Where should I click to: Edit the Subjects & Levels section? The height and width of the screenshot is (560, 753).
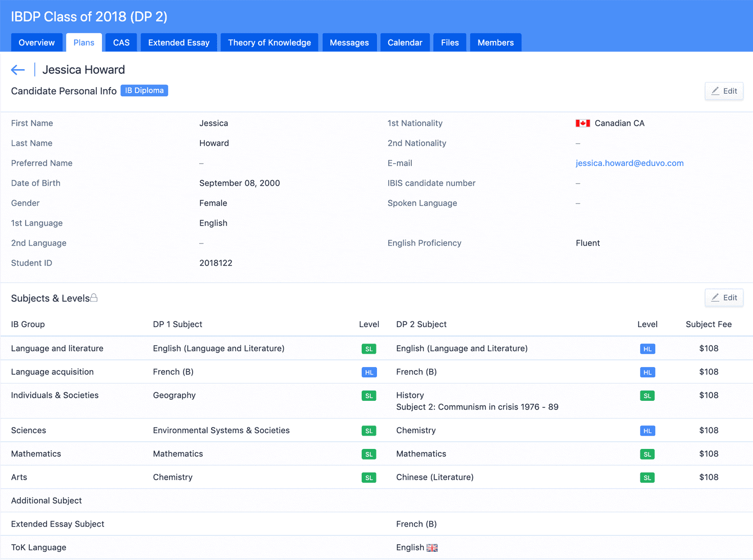coord(724,298)
